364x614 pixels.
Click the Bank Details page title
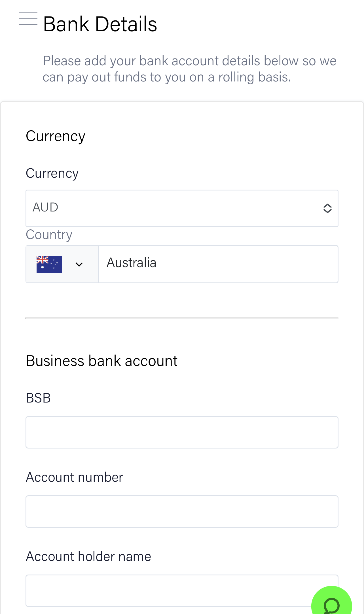click(100, 24)
